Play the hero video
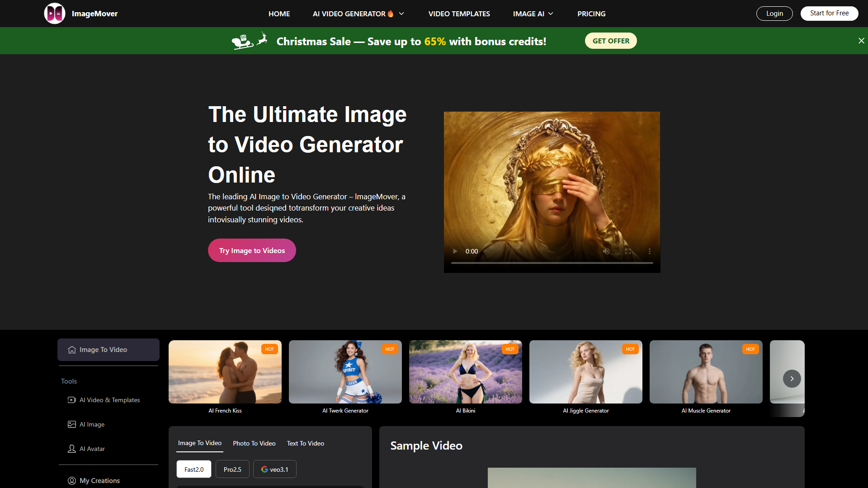The image size is (868, 488). 454,251
